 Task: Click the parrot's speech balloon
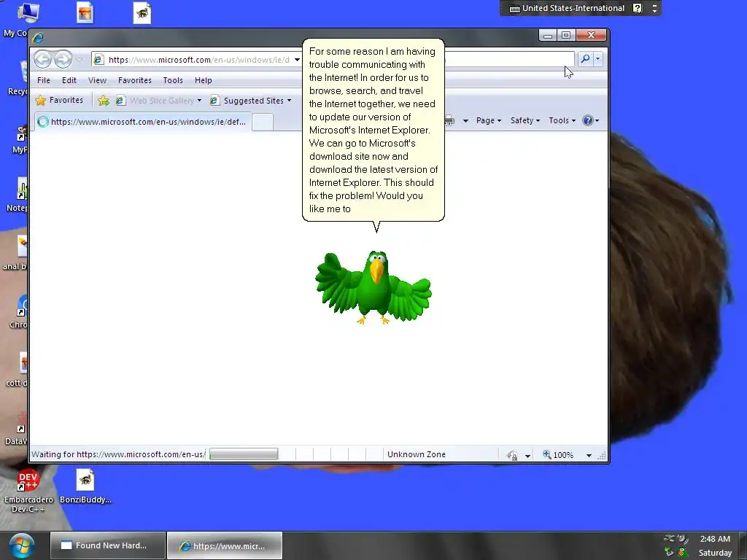373,130
